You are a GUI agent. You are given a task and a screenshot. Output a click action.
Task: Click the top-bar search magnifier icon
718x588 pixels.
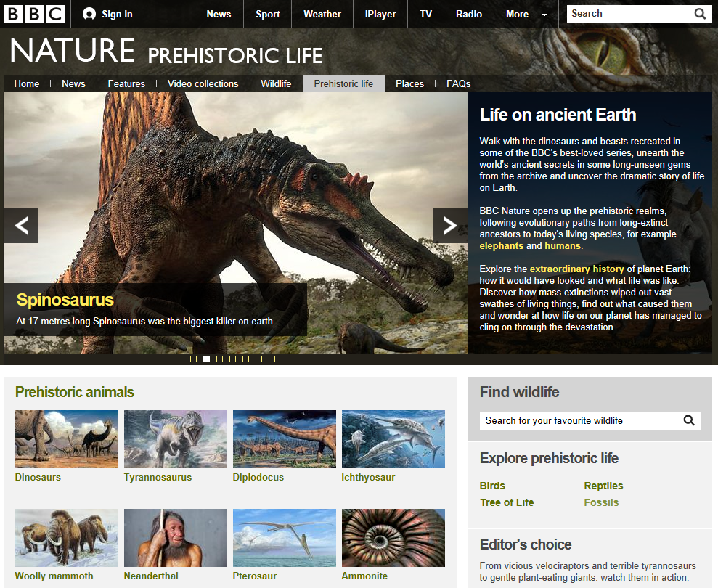point(699,13)
